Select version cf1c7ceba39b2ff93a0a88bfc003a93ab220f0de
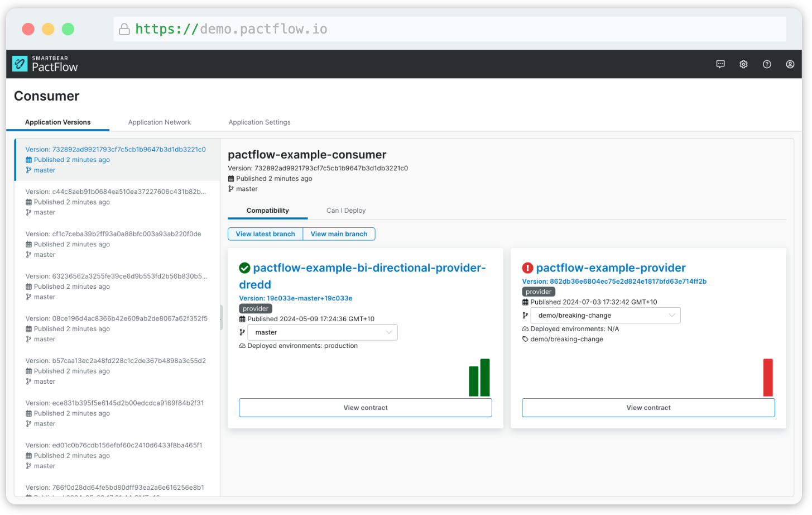Screen dimensions: 812x515 (x=117, y=244)
